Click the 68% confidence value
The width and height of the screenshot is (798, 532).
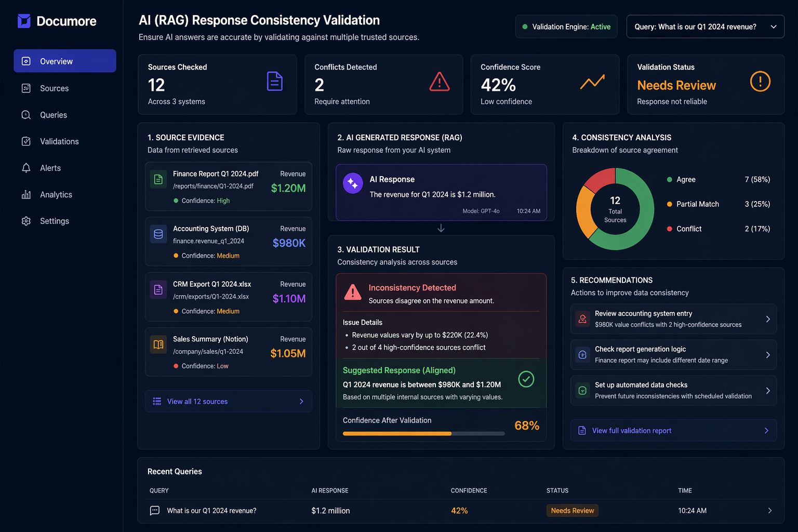[x=527, y=425]
